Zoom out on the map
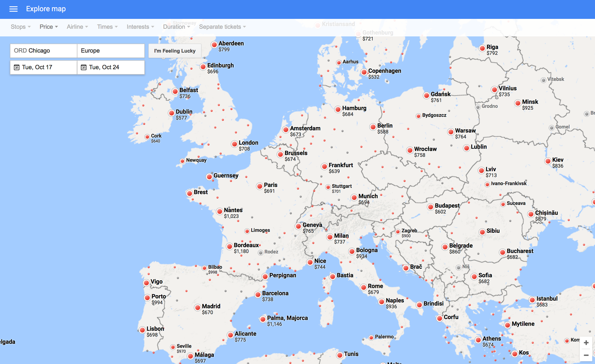Image resolution: width=595 pixels, height=364 pixels. 587,355
